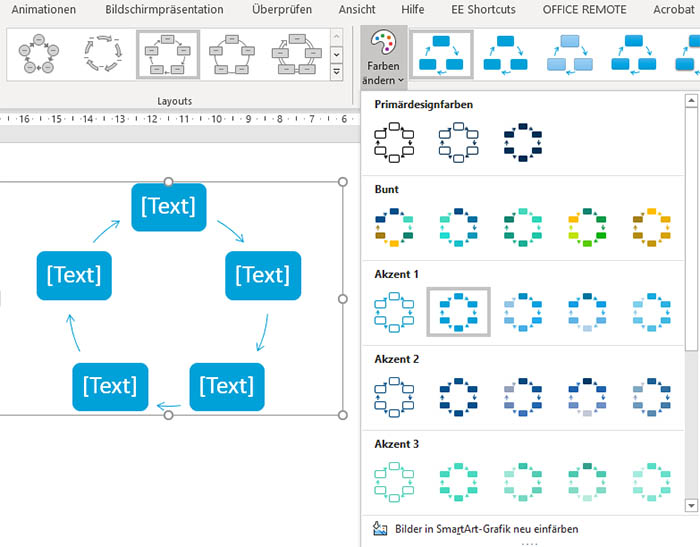
Task: Choose first Bunt multicolor scheme
Action: click(394, 227)
